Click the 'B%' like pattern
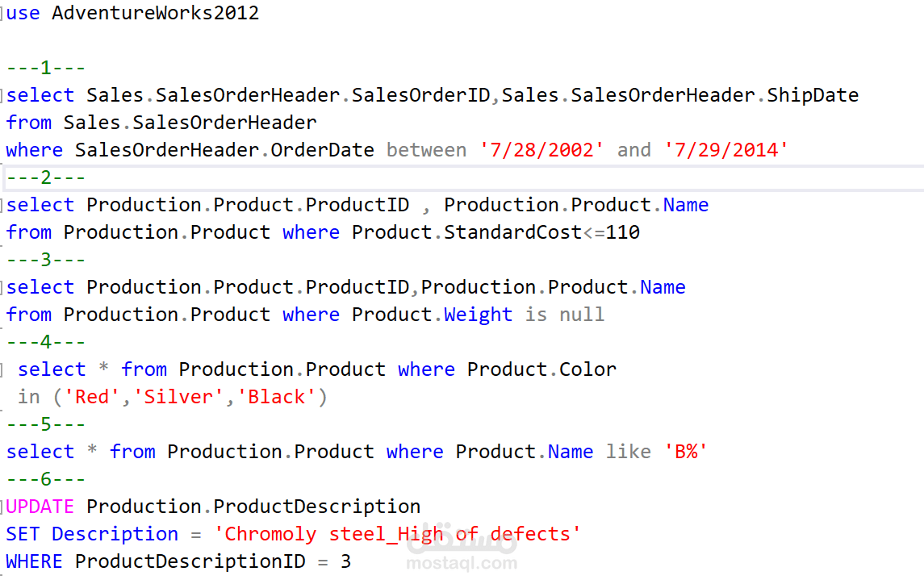The image size is (924, 584). (x=685, y=452)
